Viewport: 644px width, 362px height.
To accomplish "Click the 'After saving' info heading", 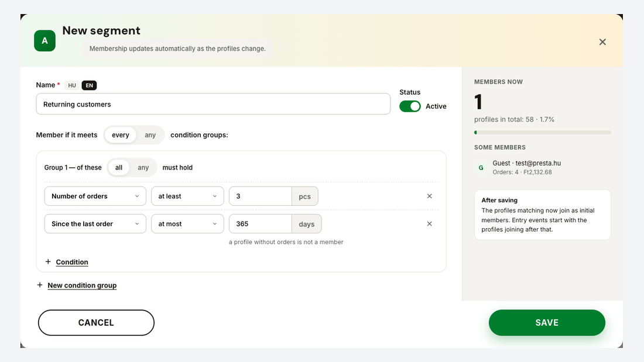I will (x=499, y=200).
